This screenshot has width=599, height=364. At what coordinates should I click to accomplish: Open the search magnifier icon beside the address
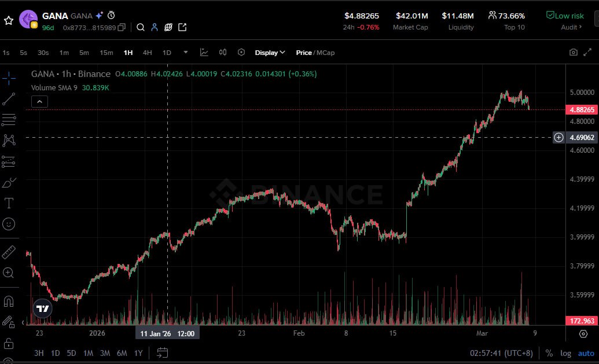coord(141,27)
